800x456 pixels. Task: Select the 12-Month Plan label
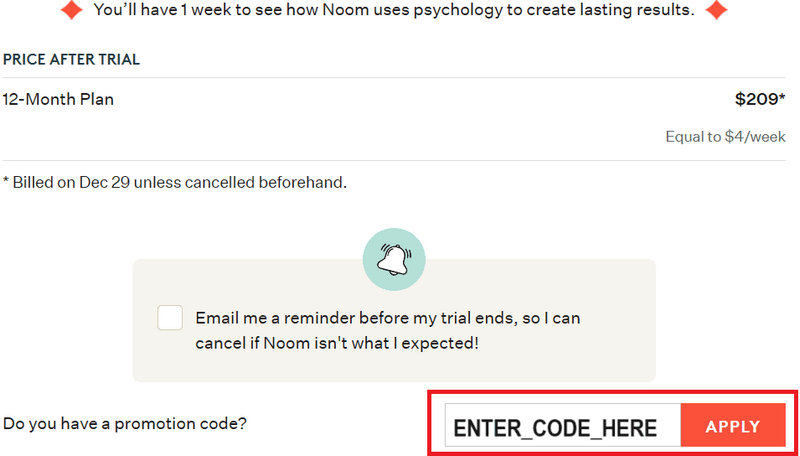58,99
